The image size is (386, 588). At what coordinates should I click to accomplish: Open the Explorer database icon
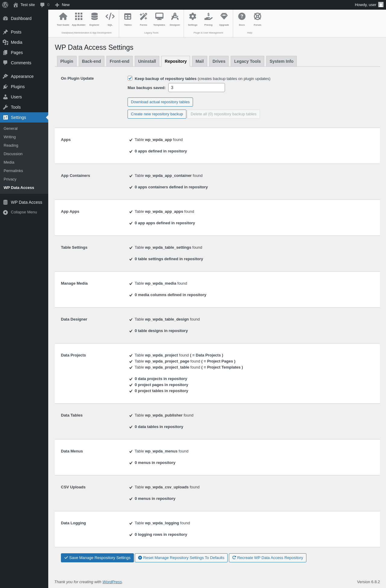pos(94,16)
